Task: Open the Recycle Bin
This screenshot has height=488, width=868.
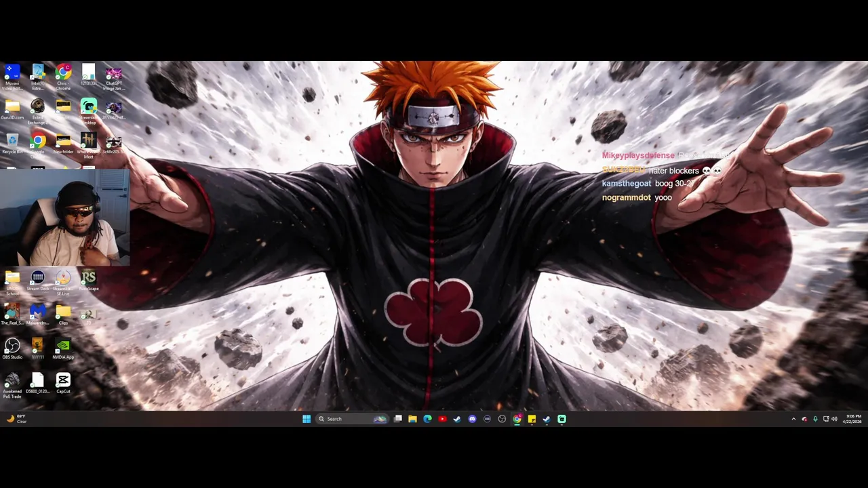Action: 12,143
